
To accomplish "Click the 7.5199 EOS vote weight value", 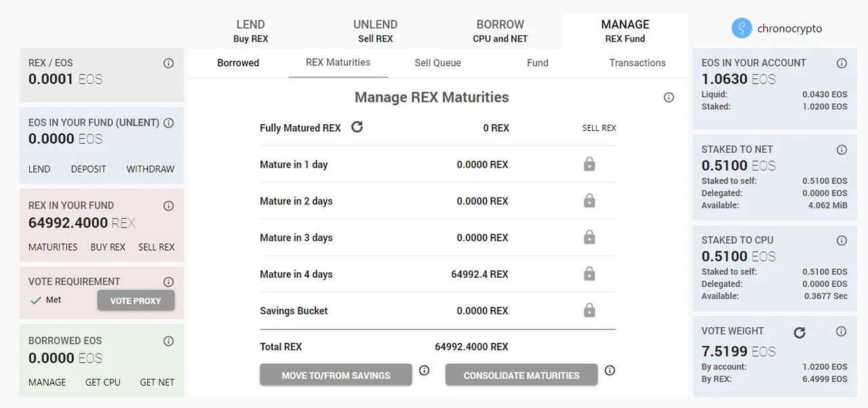I will (738, 352).
